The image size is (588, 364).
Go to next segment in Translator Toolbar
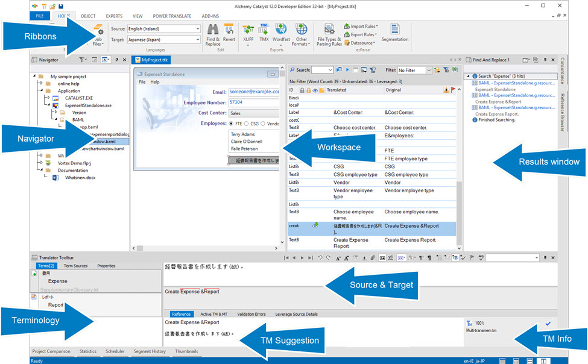point(302,258)
